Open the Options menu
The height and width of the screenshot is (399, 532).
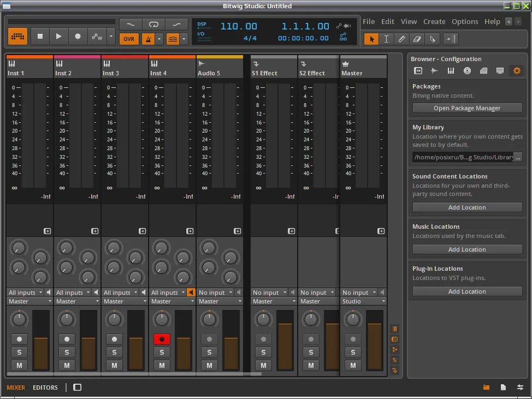coord(465,21)
